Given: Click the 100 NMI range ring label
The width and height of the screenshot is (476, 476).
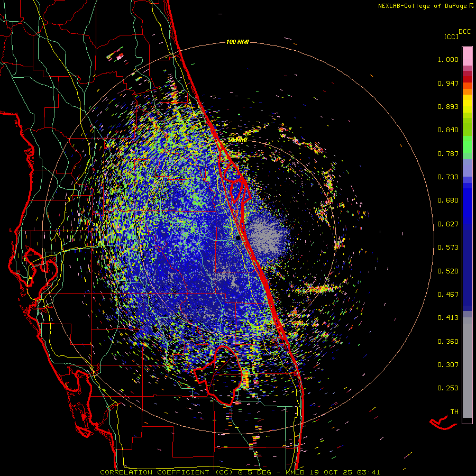Looking at the screenshot, I should pyautogui.click(x=237, y=42).
